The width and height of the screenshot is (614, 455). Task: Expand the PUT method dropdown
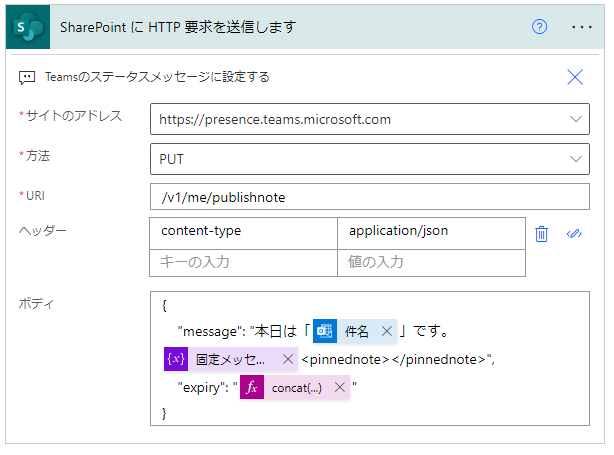point(575,158)
